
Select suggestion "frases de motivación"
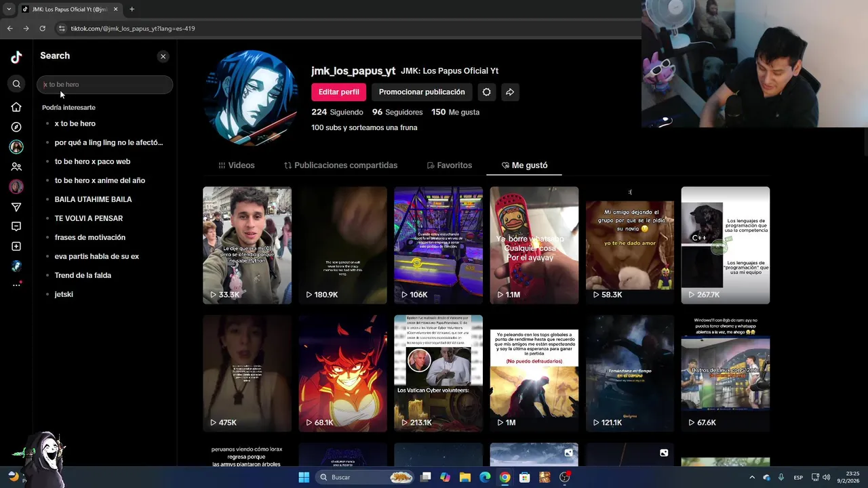[90, 237]
